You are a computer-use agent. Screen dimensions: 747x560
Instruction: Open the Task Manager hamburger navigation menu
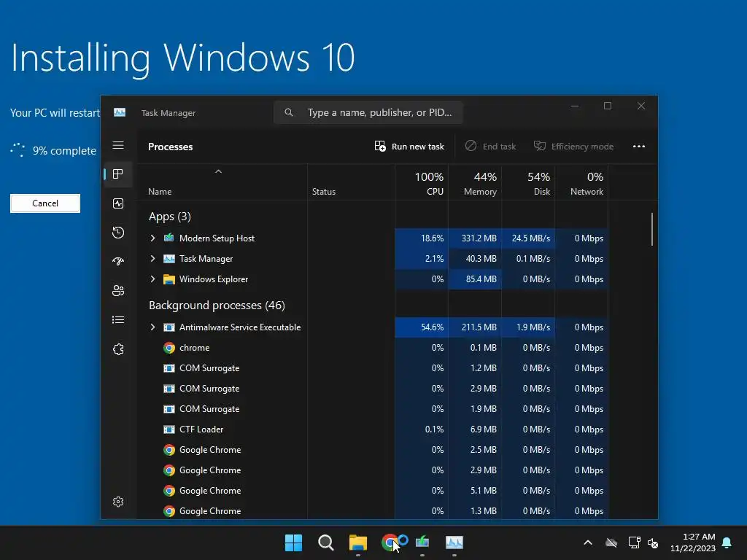click(118, 145)
